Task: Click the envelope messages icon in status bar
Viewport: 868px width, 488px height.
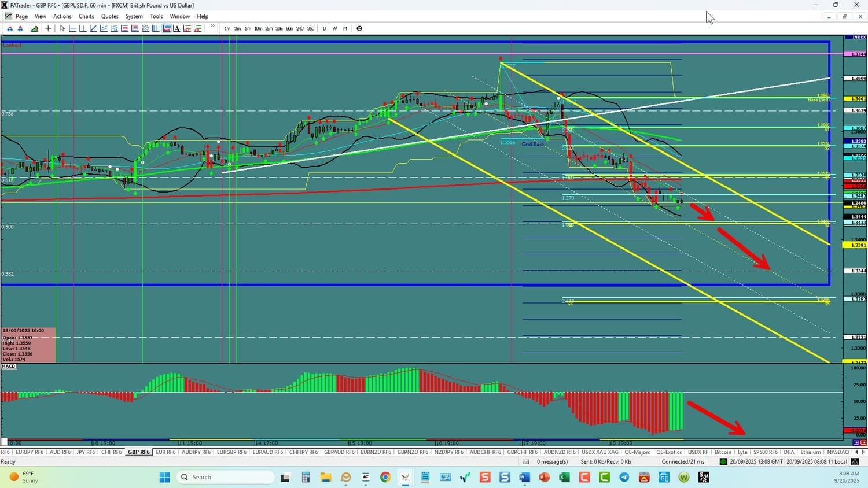Action: [526, 461]
